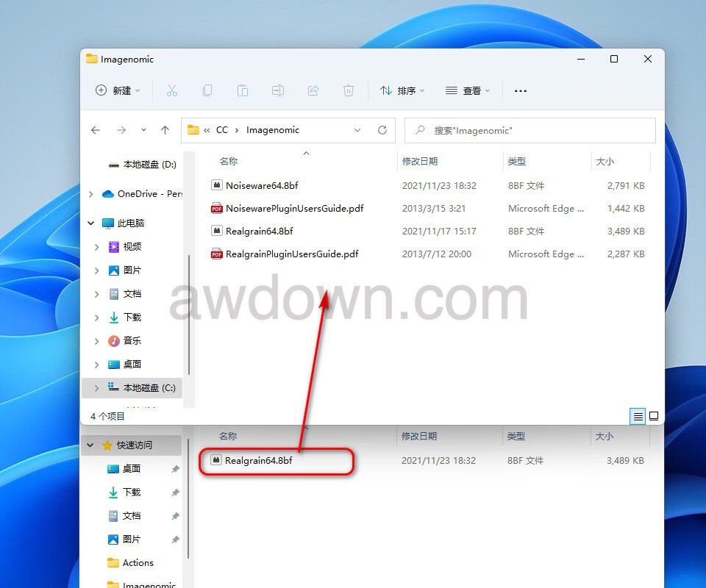Click the Share icon in toolbar

click(x=313, y=90)
